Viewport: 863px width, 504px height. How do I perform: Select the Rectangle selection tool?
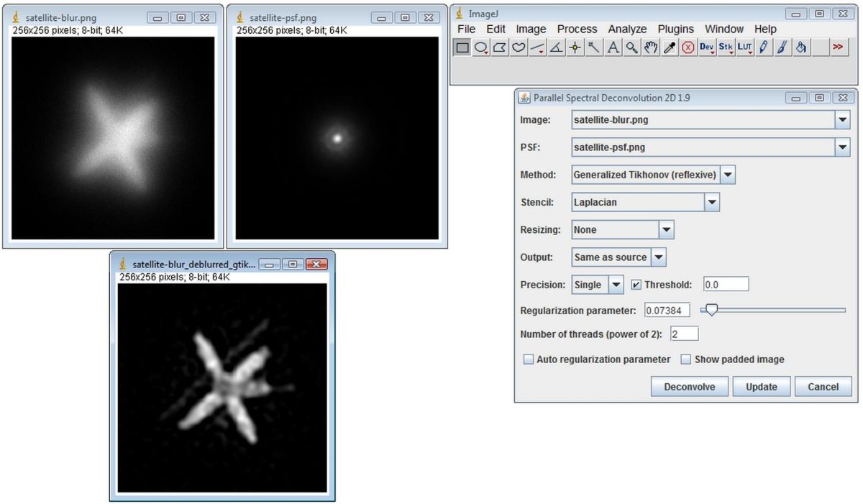coord(462,47)
